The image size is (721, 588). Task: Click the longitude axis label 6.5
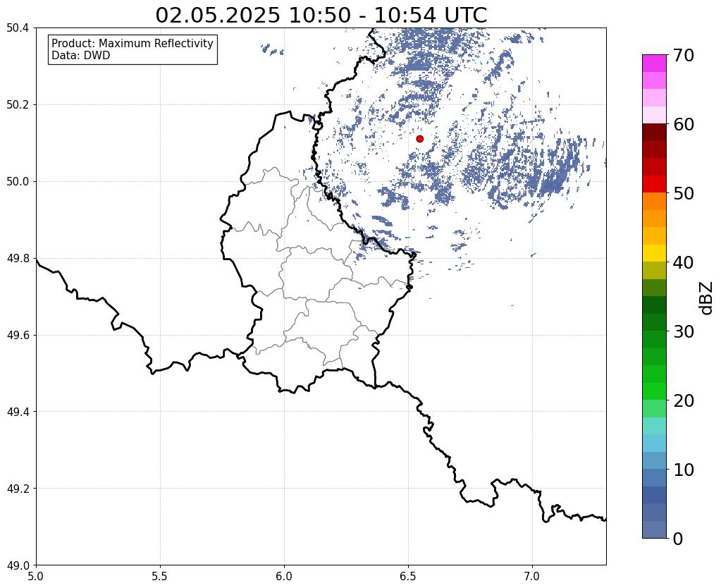408,576
